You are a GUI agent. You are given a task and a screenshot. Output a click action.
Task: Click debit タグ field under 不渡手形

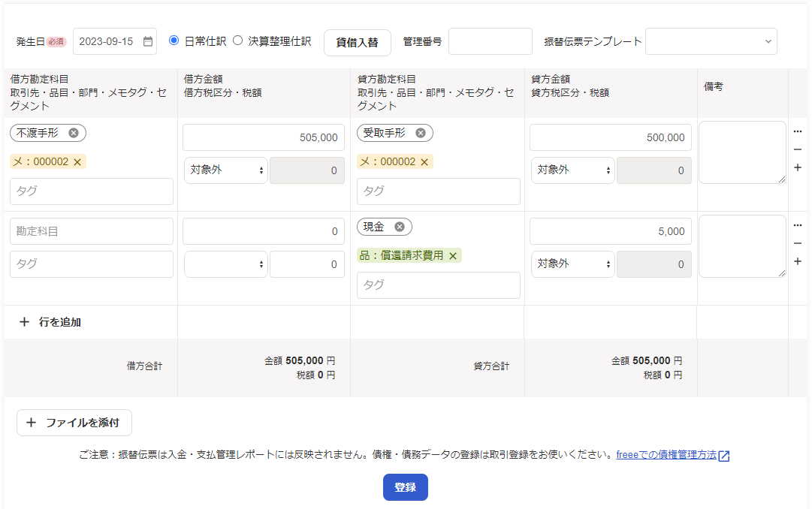[x=92, y=191]
